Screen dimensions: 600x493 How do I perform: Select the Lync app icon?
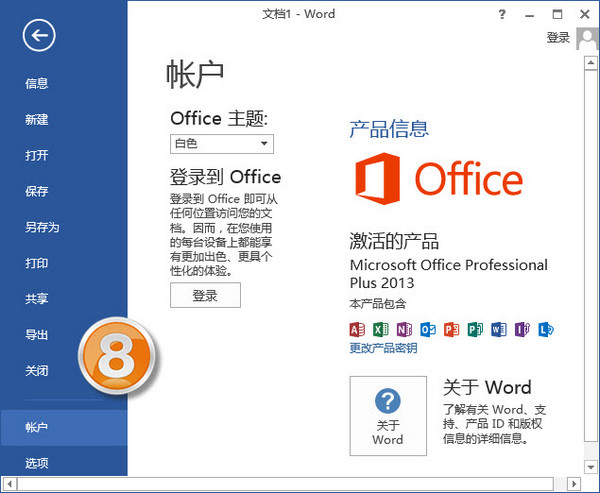(x=546, y=330)
